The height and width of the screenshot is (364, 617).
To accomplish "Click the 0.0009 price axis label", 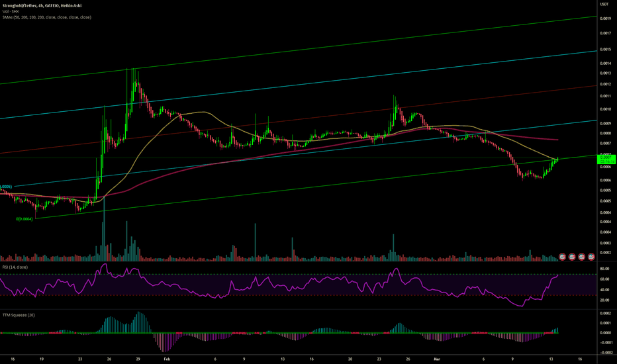I will click(605, 123).
